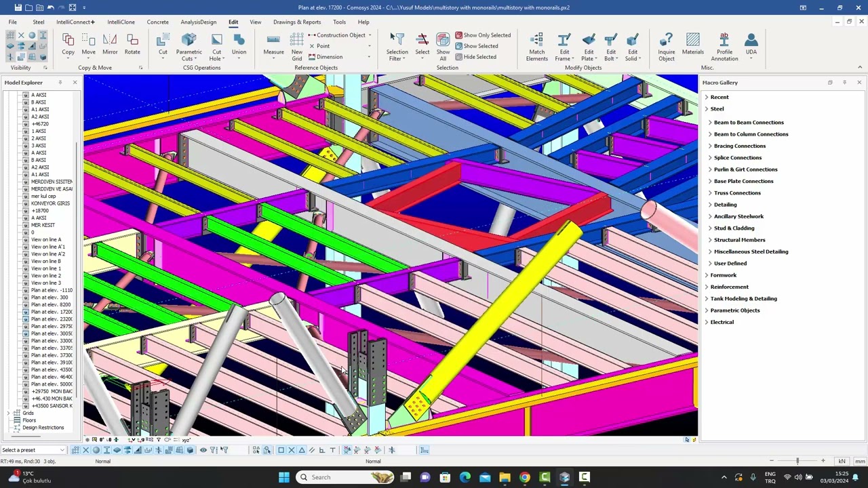Open Edit Bolt tool
Screen dimensions: 868x488
[611, 47]
